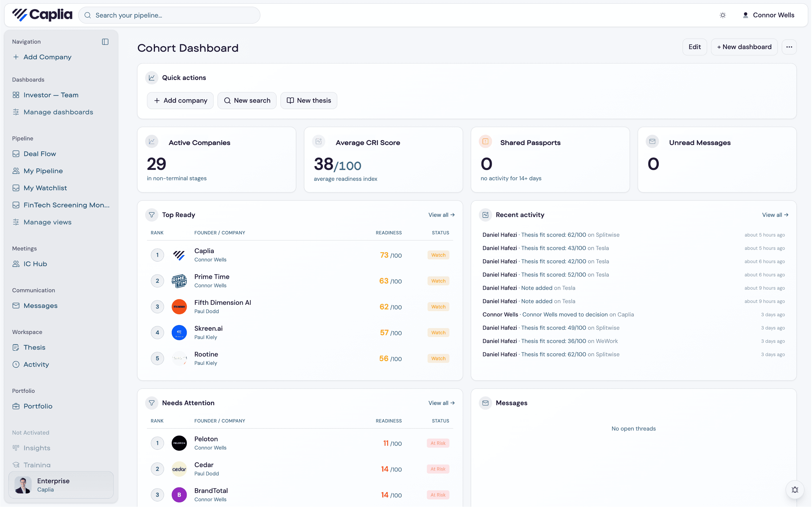View all Needs Attention companies
This screenshot has height=507, width=812.
point(441,403)
